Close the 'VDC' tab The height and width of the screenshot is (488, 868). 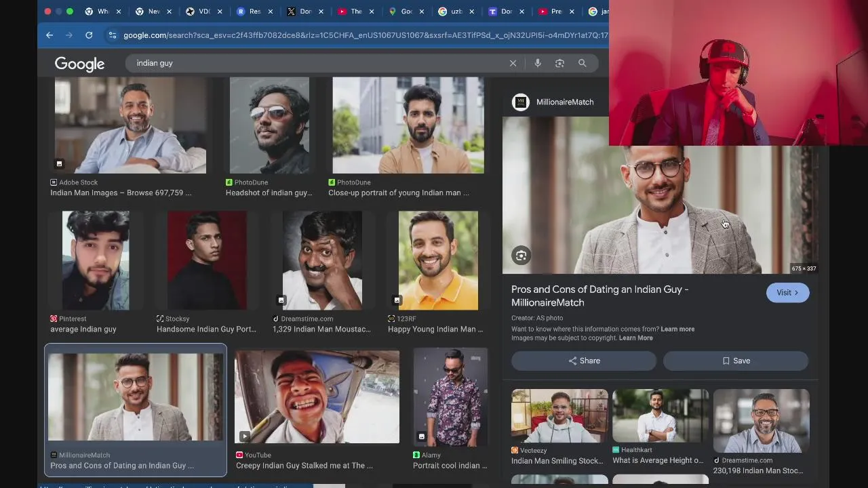[x=220, y=12]
